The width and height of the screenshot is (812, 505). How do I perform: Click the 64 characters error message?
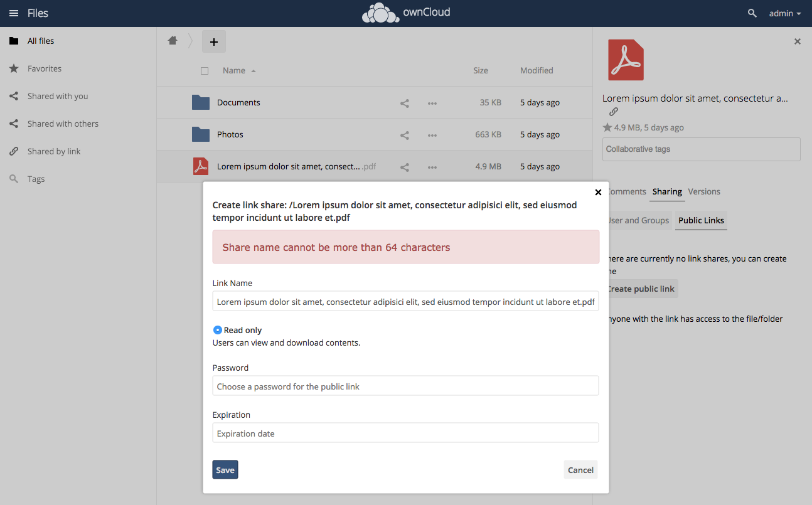(x=405, y=247)
